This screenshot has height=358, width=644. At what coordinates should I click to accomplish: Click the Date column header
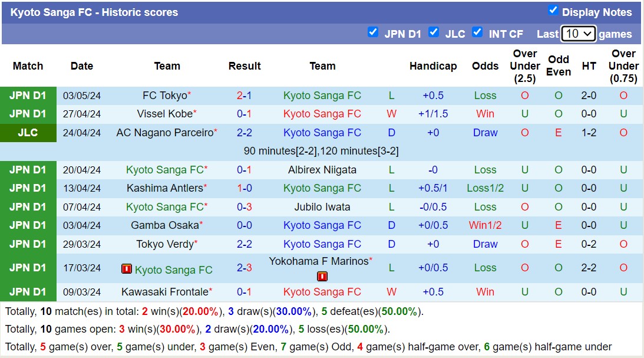[82, 66]
